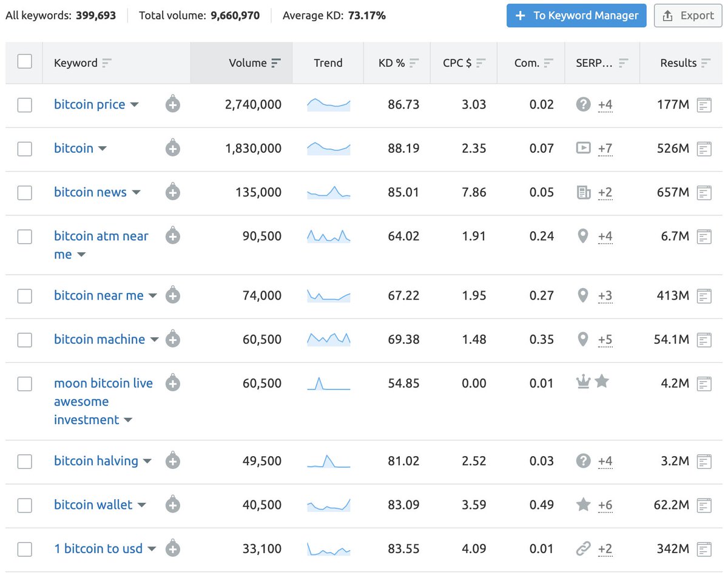Viewport: 728px width, 575px height.
Task: Check the select-all checkbox in the table header
Action: [24, 62]
